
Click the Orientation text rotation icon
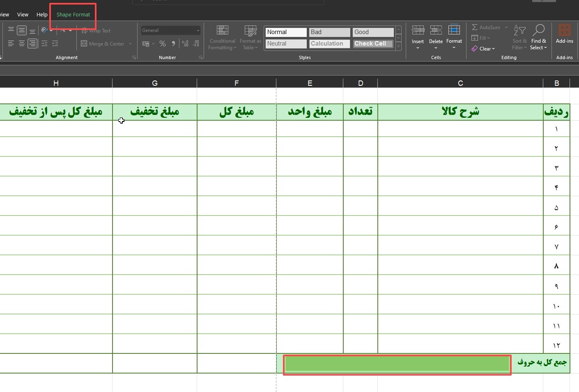(x=44, y=30)
